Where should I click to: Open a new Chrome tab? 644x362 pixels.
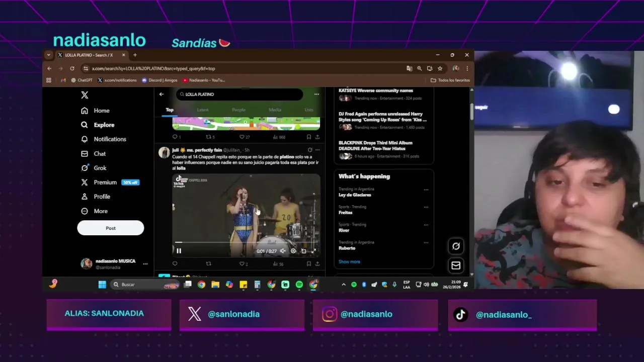point(135,55)
